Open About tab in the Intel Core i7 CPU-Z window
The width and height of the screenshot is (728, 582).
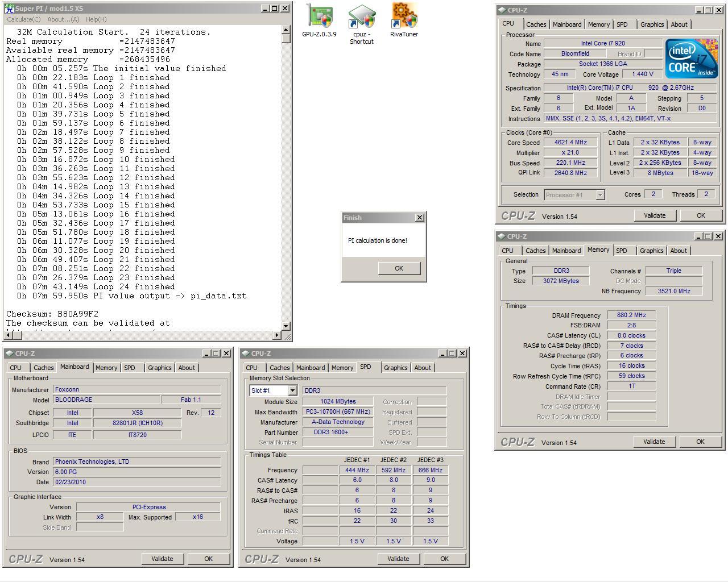679,24
